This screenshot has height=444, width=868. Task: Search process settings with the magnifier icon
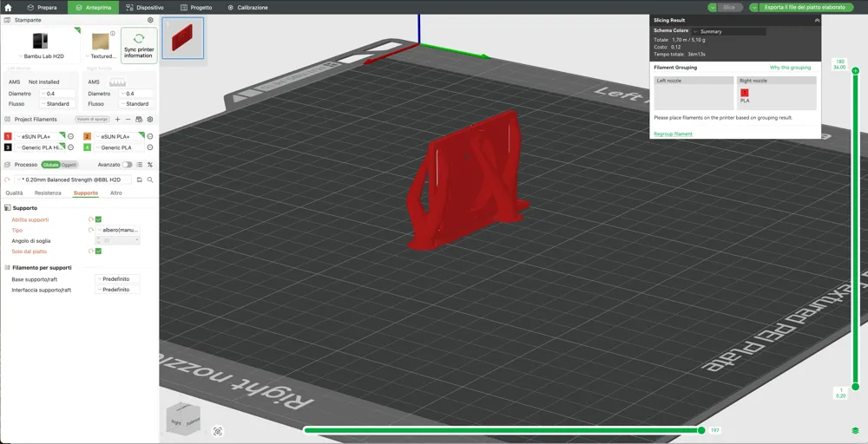click(150, 180)
